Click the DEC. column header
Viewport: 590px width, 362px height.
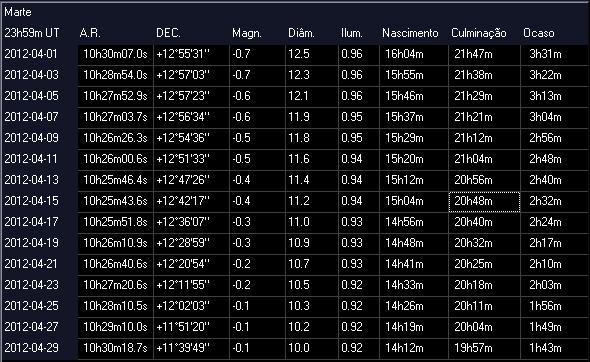(x=168, y=33)
